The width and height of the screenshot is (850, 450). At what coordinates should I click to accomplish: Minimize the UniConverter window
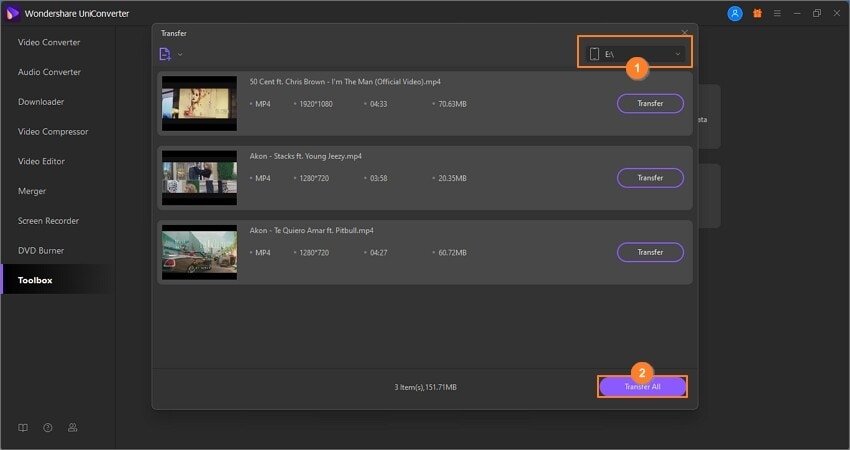click(x=797, y=14)
